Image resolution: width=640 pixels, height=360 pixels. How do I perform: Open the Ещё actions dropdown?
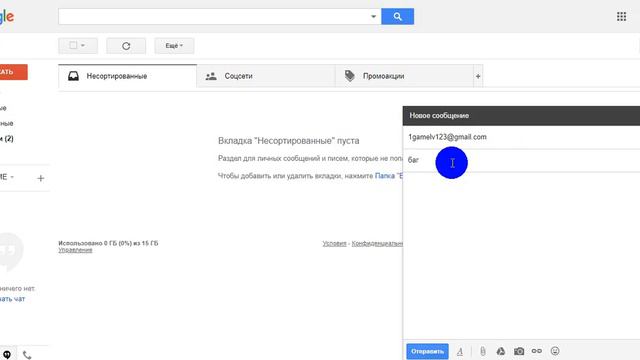tap(174, 46)
